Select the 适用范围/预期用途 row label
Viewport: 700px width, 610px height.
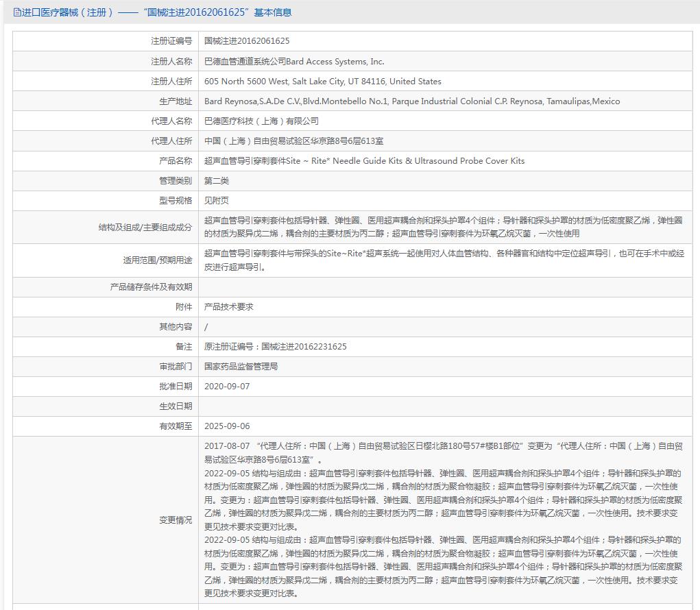(x=158, y=260)
